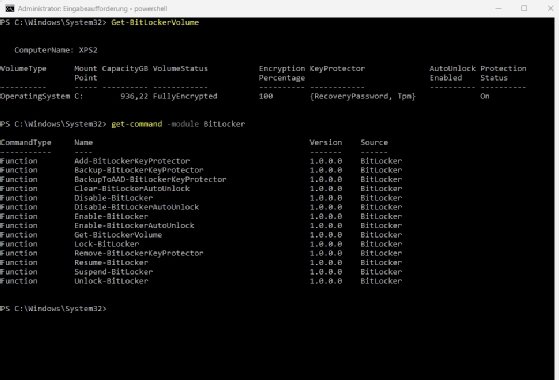Click the 'ComputerName: XPS2' line

[56, 50]
